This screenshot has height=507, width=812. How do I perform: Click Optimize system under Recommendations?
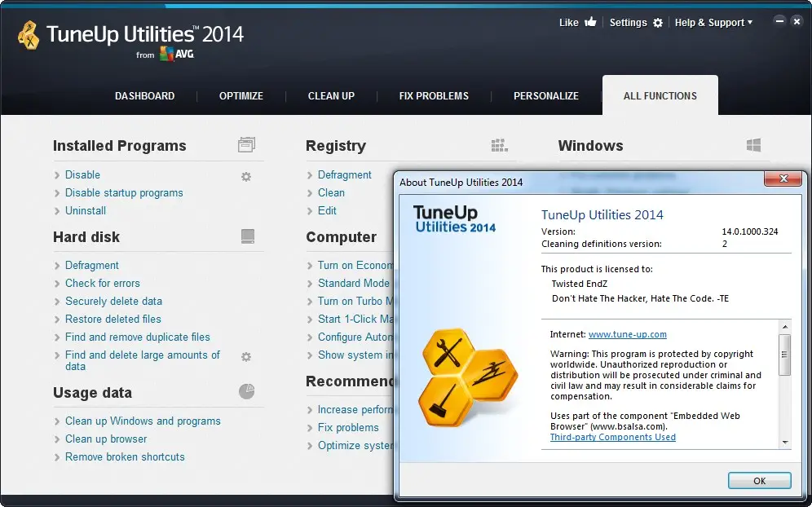[355, 445]
